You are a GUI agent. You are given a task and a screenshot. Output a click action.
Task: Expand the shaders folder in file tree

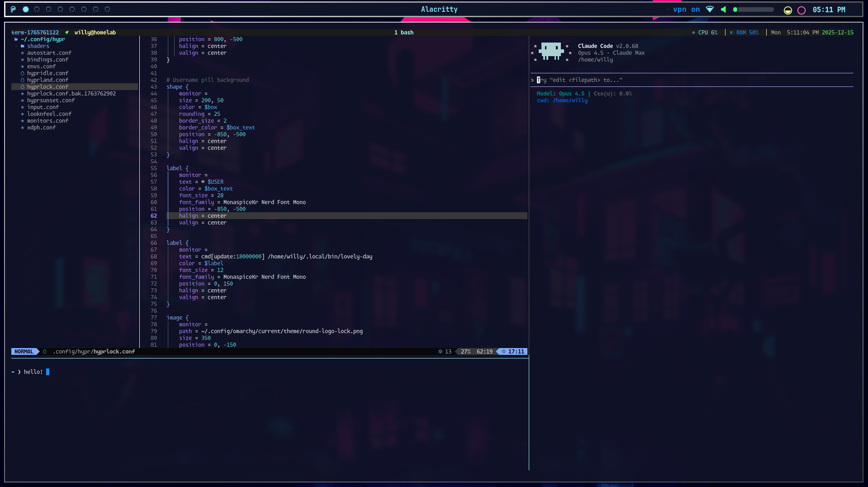click(x=38, y=46)
